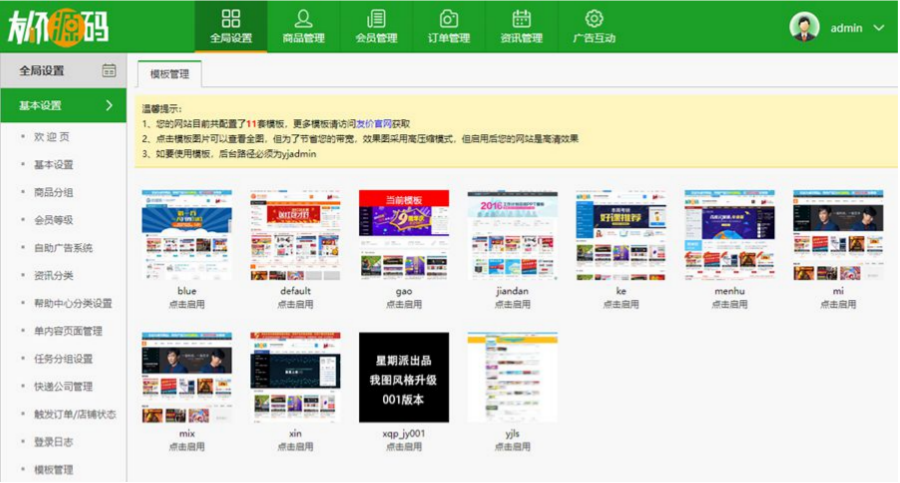The height and width of the screenshot is (483, 900).
Task: Click the jiandan template thumbnail
Action: (x=512, y=235)
